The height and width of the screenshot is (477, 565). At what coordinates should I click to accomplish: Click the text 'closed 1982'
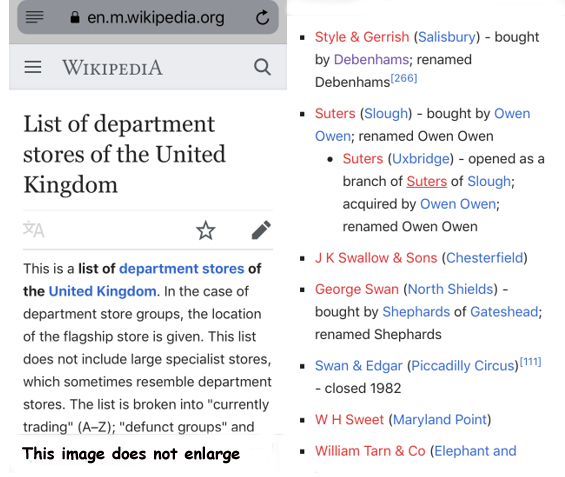click(363, 388)
